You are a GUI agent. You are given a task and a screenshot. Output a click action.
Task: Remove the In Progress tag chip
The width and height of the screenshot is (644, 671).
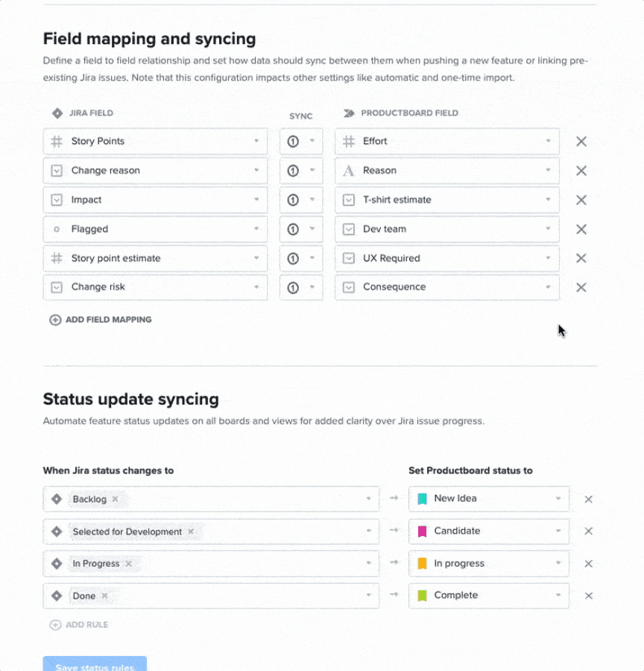pos(128,564)
